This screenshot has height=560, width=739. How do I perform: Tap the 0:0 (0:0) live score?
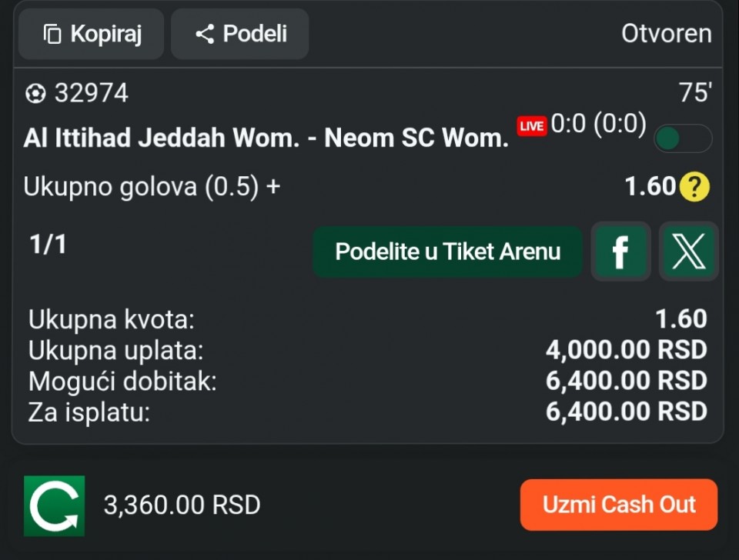[x=598, y=124]
